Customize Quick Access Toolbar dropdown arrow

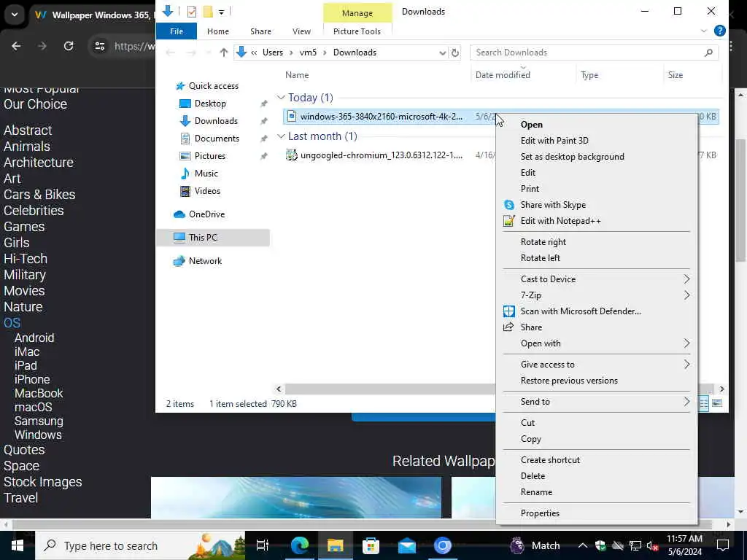[x=222, y=12]
